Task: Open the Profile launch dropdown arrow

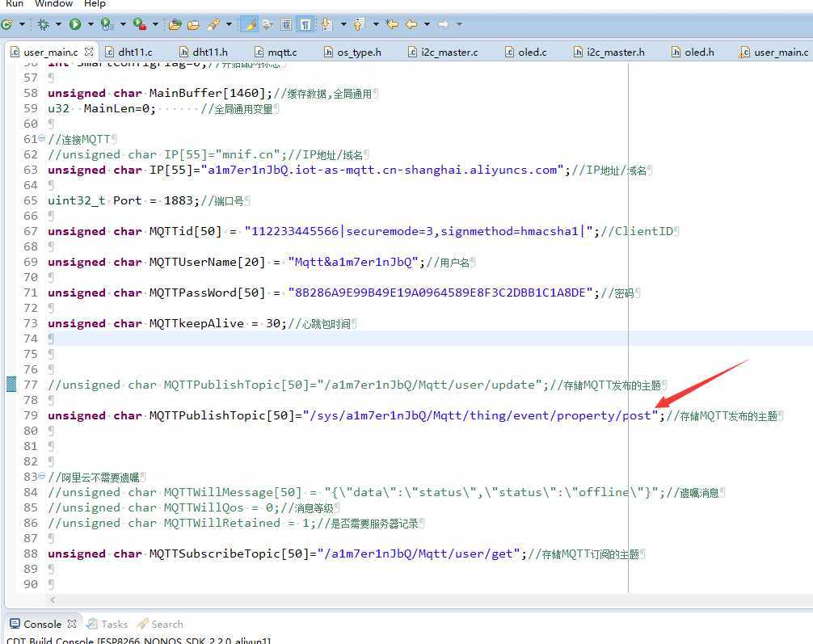Action: [x=123, y=24]
